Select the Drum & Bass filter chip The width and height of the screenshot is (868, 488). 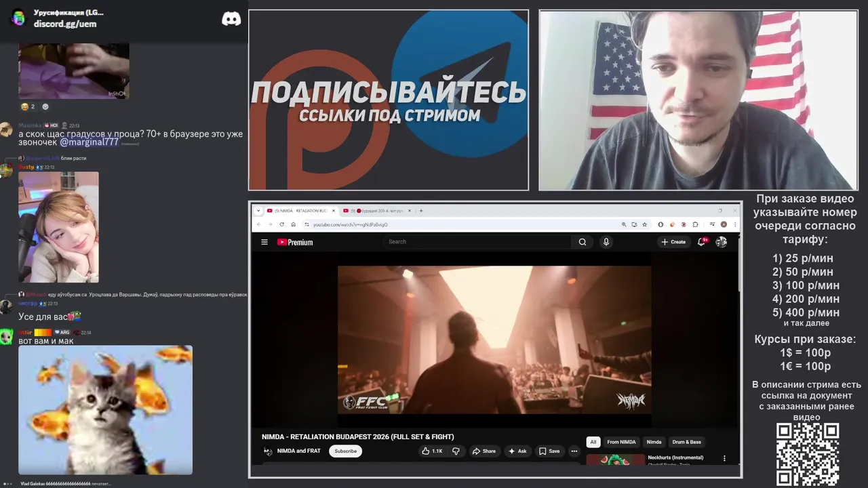[x=687, y=442]
